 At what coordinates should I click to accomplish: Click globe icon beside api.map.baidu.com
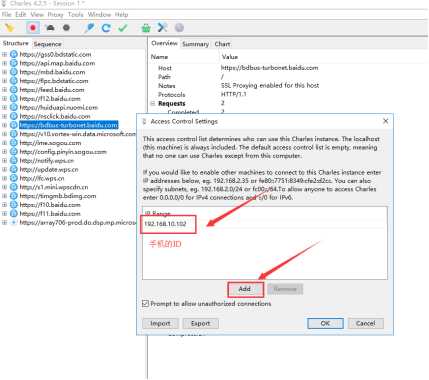(x=14, y=63)
